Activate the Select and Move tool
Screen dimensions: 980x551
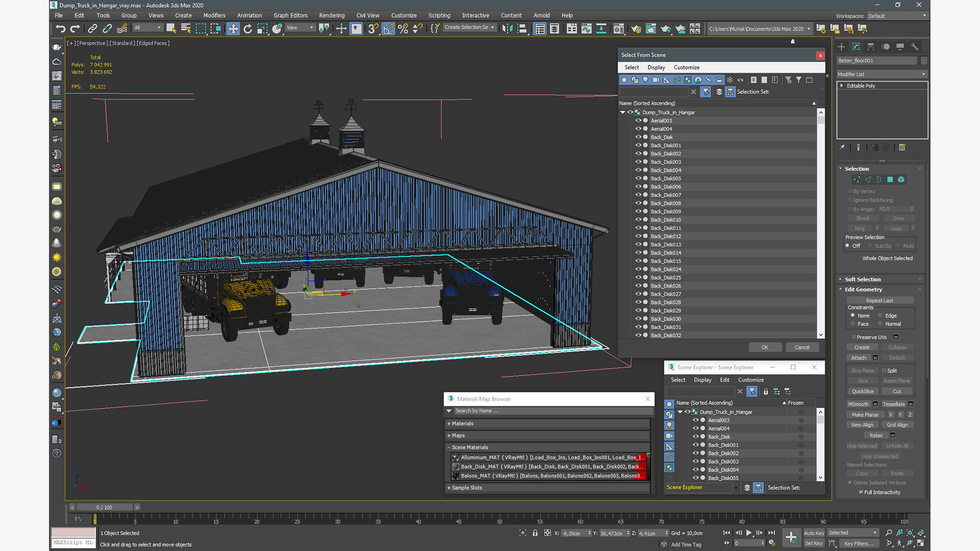tap(233, 29)
